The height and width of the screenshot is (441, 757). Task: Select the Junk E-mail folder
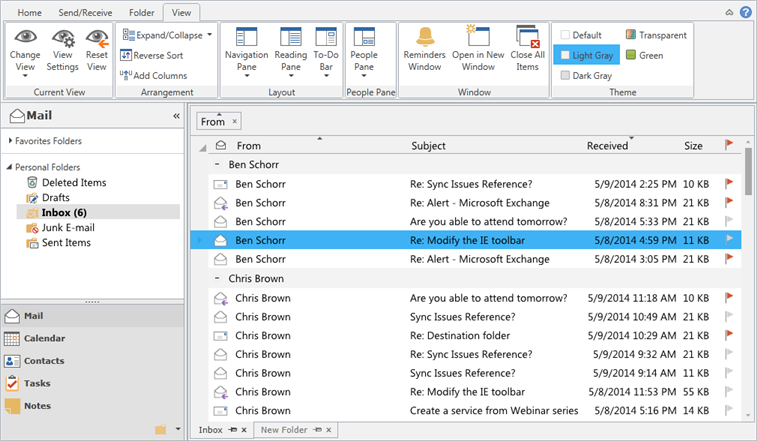[x=66, y=228]
